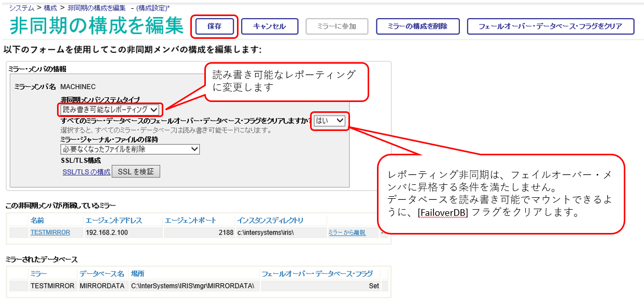Click the 場所 column header

click(137, 274)
